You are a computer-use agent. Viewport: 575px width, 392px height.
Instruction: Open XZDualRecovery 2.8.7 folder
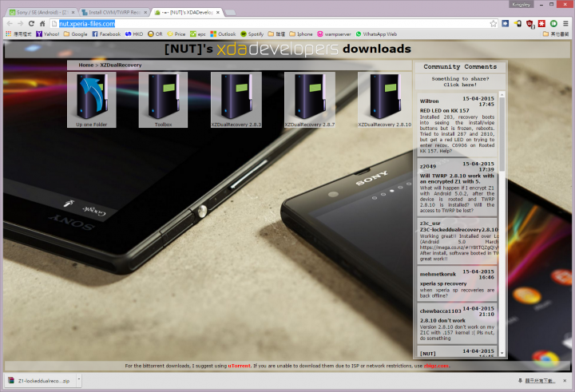tap(310, 100)
